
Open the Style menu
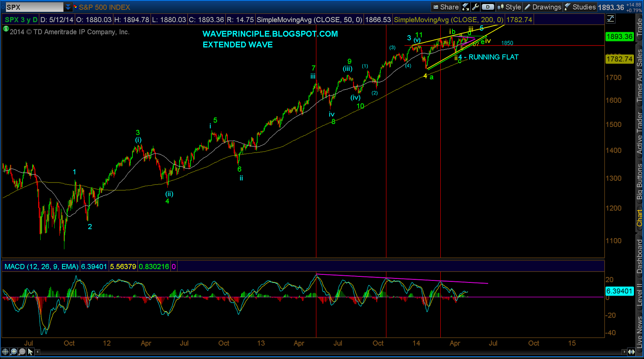point(509,7)
